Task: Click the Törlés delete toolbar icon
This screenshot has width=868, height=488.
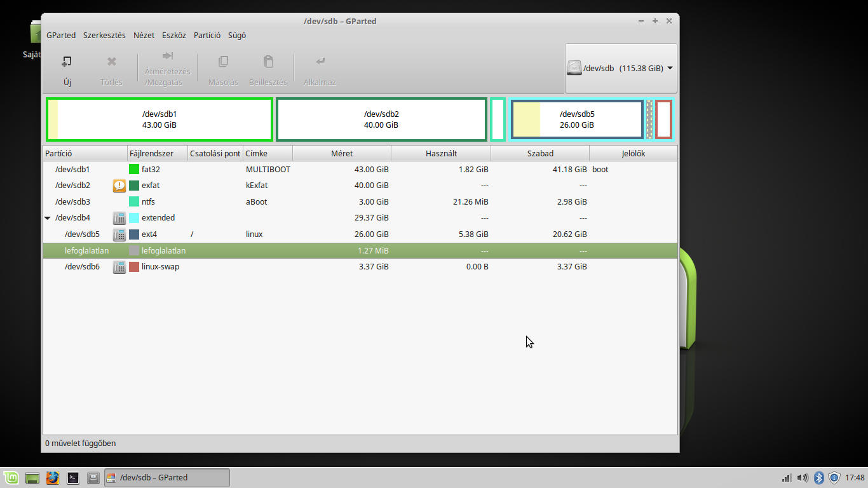Action: (112, 62)
